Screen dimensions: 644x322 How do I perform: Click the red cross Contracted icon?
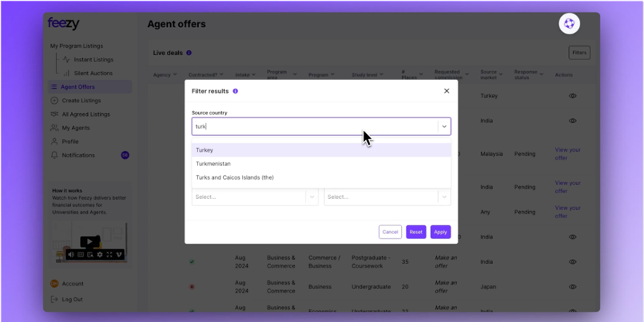pos(192,287)
